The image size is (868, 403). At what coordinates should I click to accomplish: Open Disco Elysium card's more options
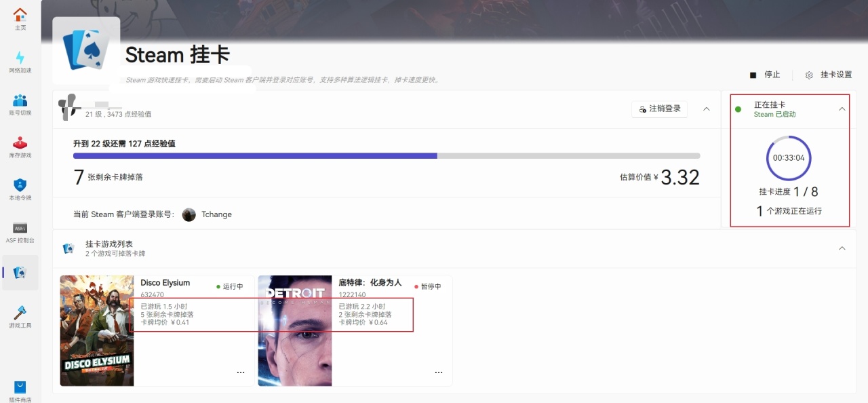(x=241, y=372)
